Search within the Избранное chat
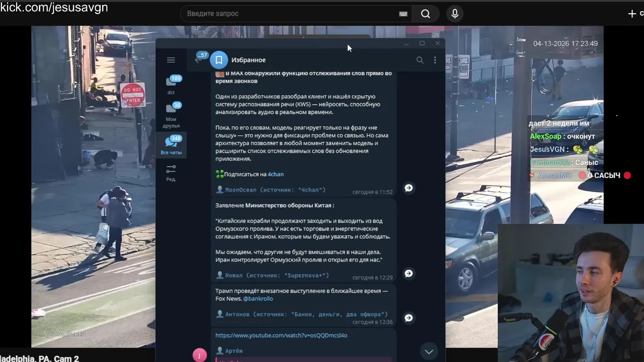644x362 pixels. (x=420, y=60)
